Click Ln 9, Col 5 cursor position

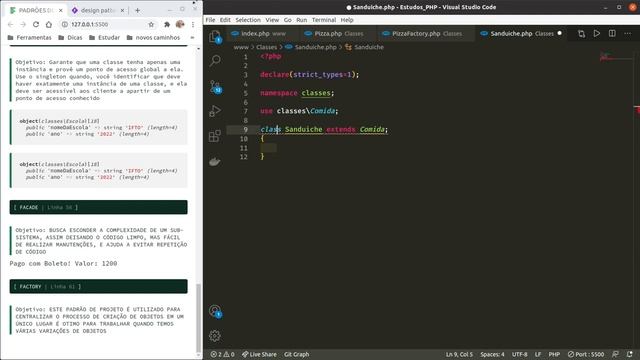click(459, 354)
